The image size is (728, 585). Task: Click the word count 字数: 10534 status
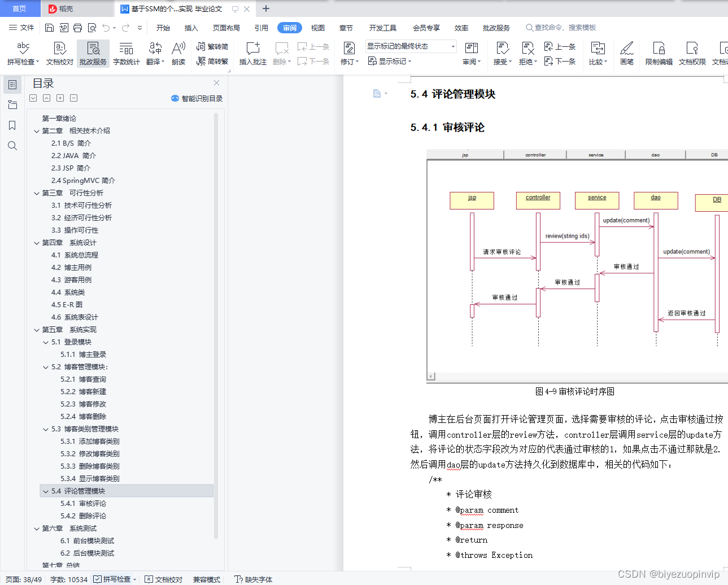[x=68, y=579]
